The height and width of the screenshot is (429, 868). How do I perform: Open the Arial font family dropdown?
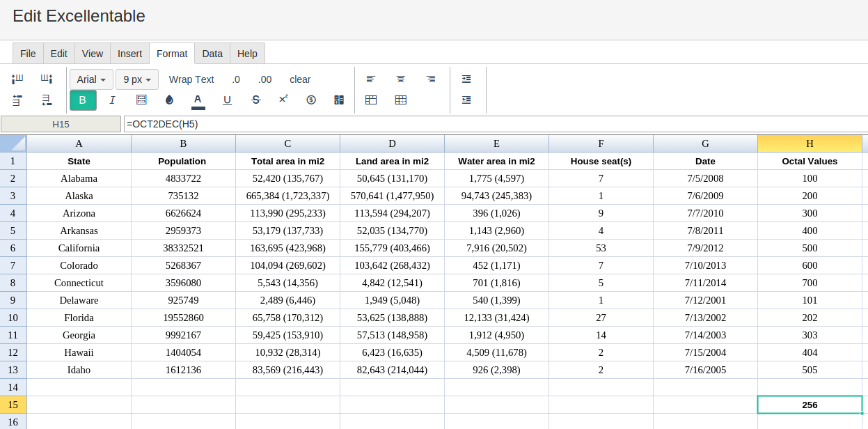click(91, 79)
